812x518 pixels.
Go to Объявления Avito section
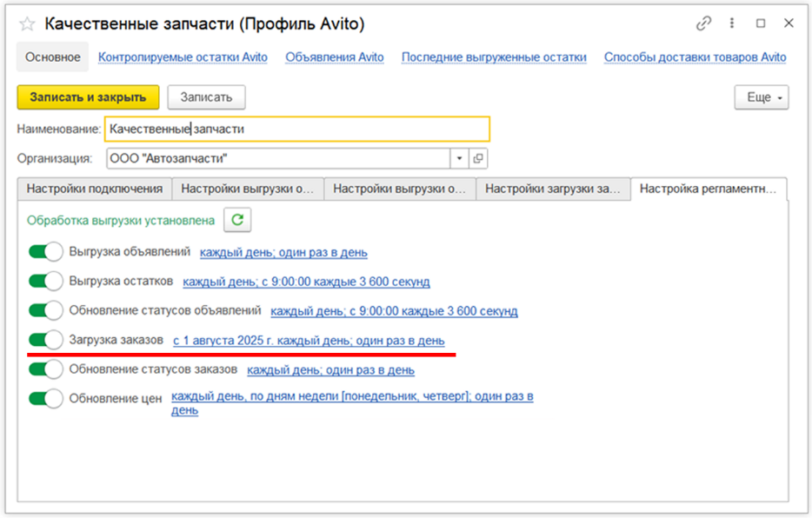click(334, 57)
